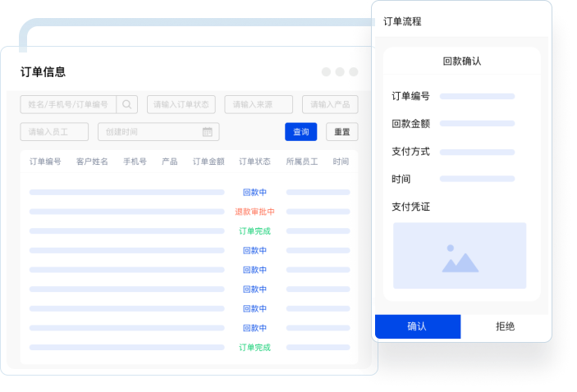Screen dimensions: 577x392
Task: Click the 手机号 column header
Action: [x=135, y=162]
